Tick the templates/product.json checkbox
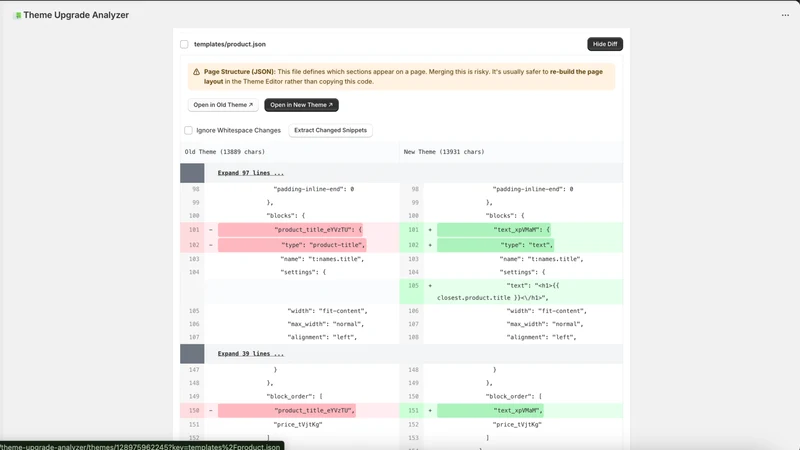The image size is (800, 450). pyautogui.click(x=184, y=44)
